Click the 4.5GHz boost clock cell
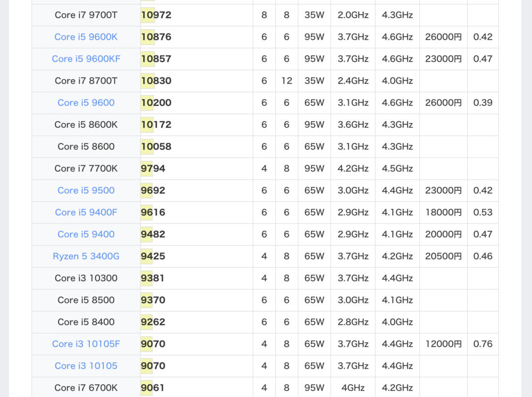The image size is (532, 397). 397,168
